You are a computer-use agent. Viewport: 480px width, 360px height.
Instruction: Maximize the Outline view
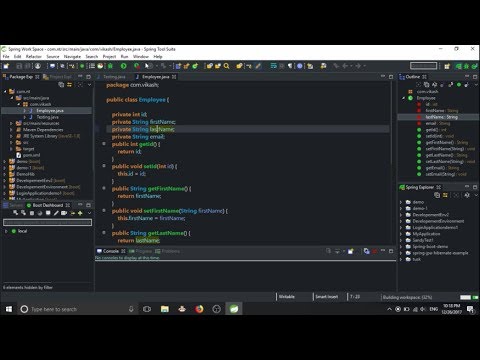click(475, 77)
